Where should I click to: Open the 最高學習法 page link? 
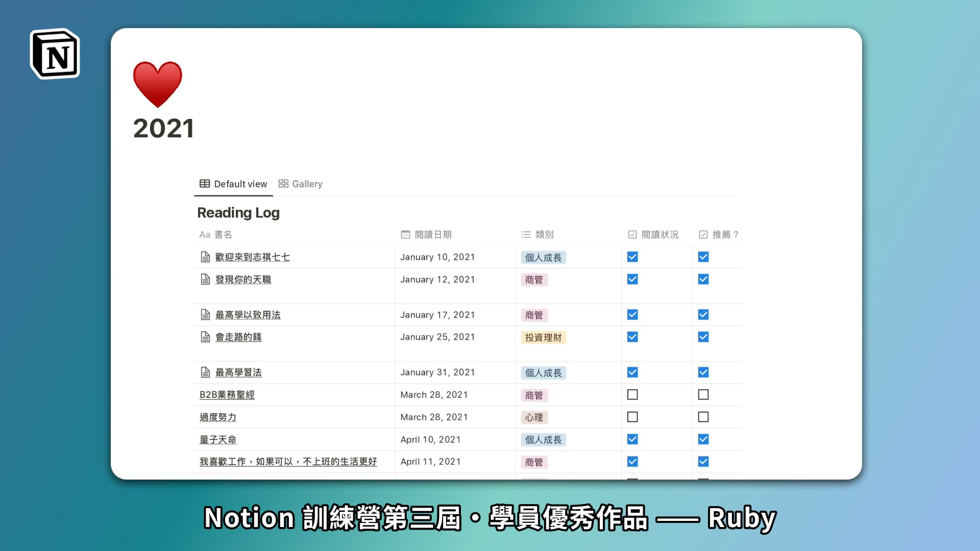[x=237, y=372]
